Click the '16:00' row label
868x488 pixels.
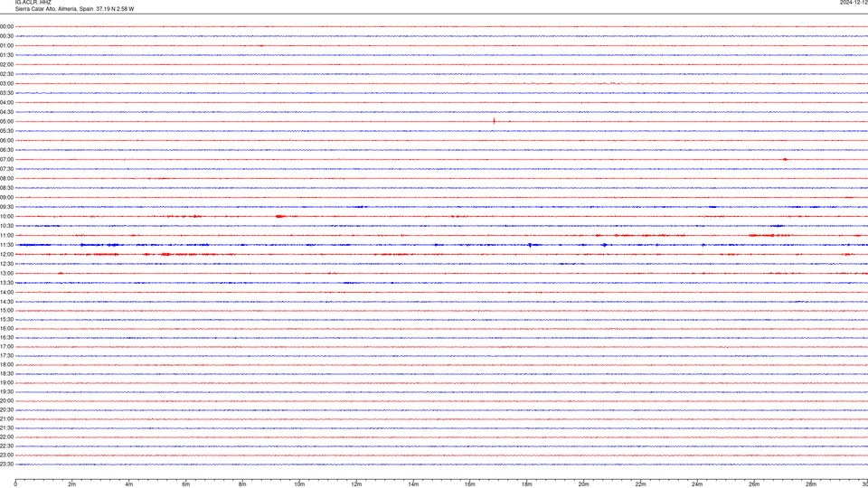pyautogui.click(x=6, y=329)
